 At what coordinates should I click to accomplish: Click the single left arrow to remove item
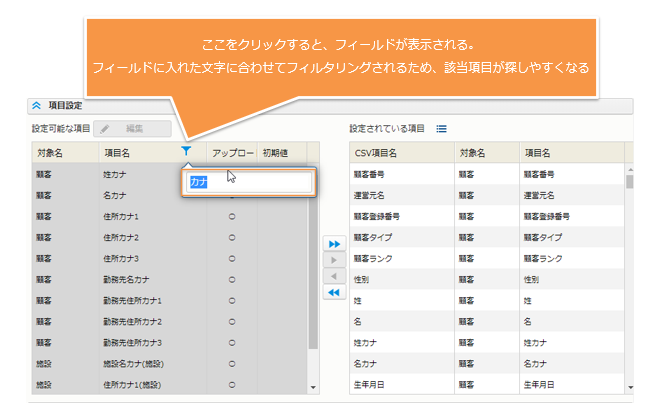point(335,275)
